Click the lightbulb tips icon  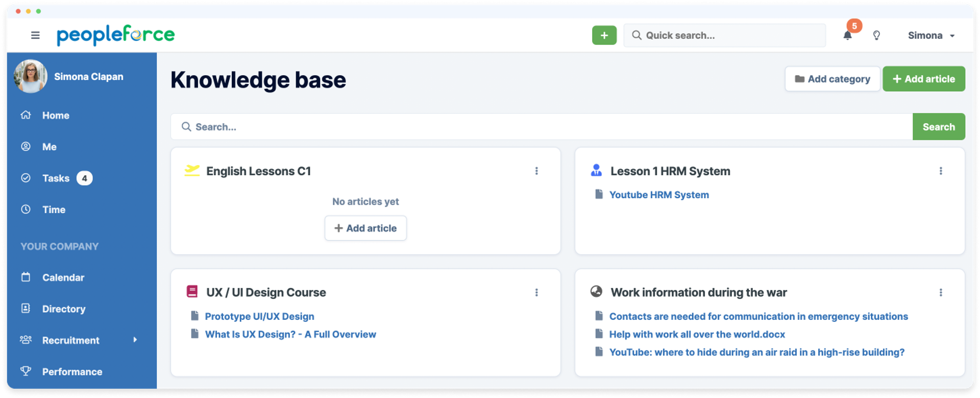click(876, 35)
